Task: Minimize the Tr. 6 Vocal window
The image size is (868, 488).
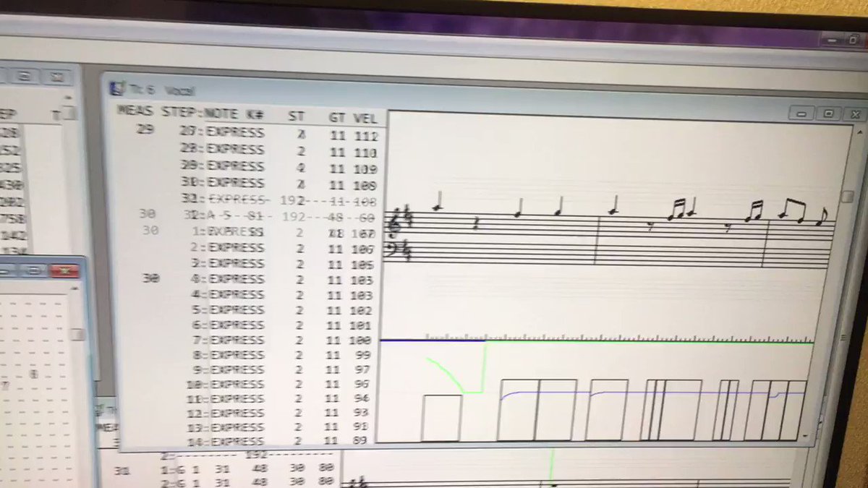Action: coord(801,114)
